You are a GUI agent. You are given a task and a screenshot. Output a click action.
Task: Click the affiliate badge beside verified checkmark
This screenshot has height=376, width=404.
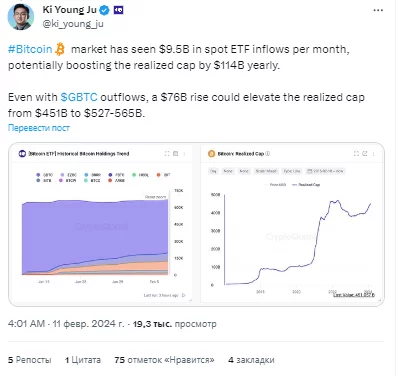[x=118, y=10]
